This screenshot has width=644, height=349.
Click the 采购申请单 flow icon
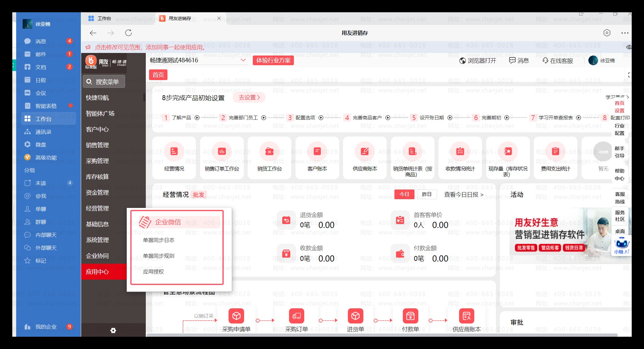click(x=236, y=316)
